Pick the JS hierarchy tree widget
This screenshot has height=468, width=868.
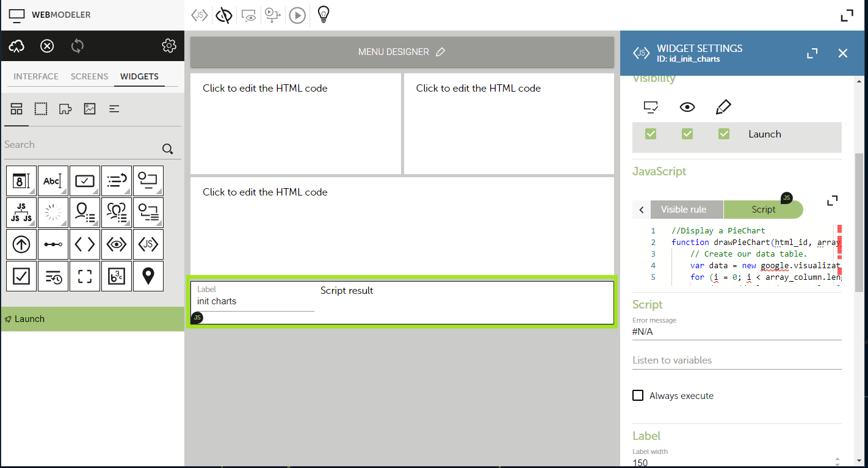tap(21, 213)
